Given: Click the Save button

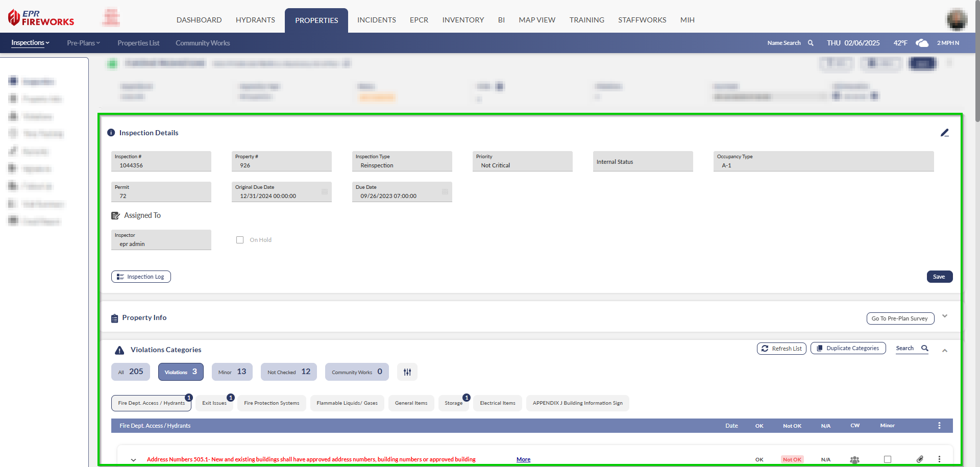Looking at the screenshot, I should coord(939,277).
